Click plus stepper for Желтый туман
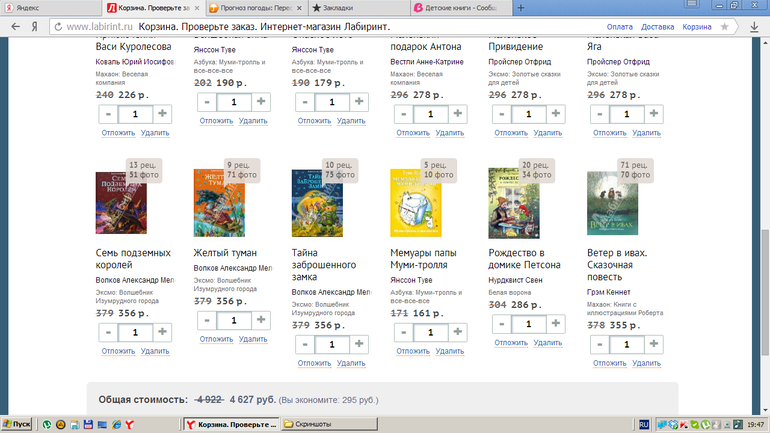The width and height of the screenshot is (770, 433). tap(261, 321)
